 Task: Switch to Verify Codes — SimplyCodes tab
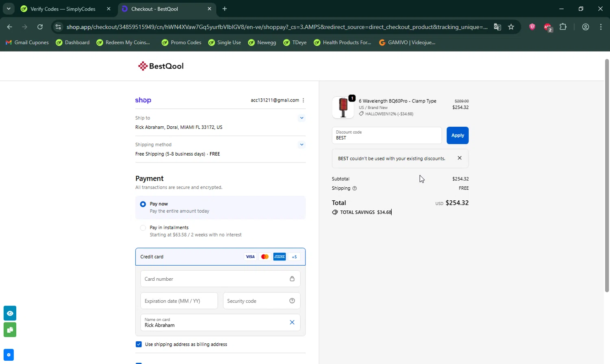(x=63, y=9)
